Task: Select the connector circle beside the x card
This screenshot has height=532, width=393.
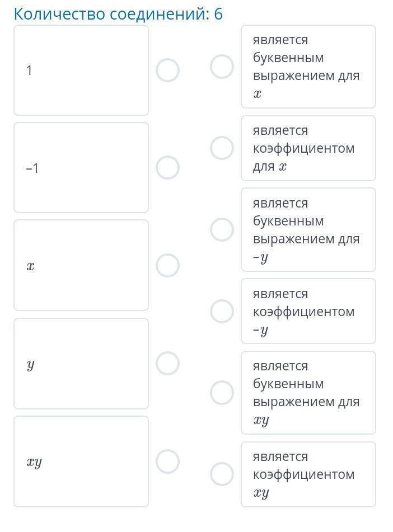Action: click(x=167, y=265)
